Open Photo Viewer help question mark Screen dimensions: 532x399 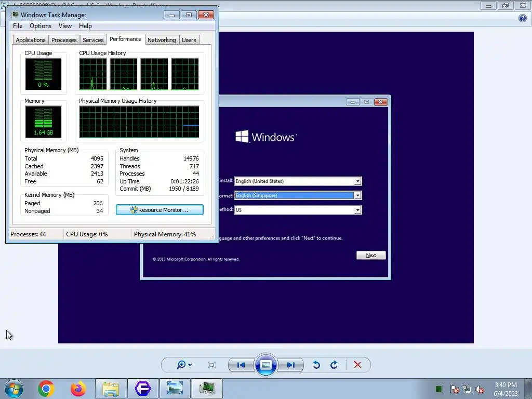tap(523, 18)
